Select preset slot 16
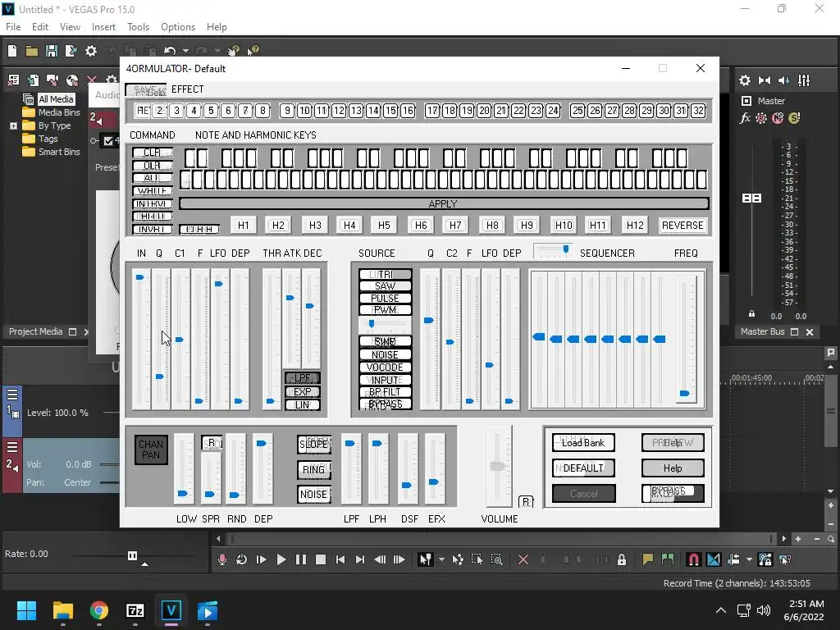840x630 pixels. coord(408,111)
